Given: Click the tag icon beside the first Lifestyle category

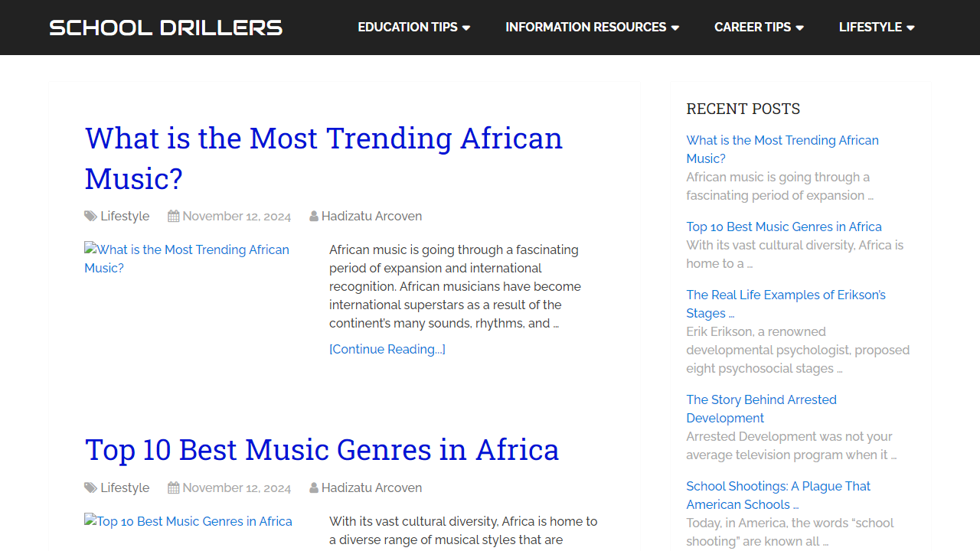Looking at the screenshot, I should click(90, 216).
